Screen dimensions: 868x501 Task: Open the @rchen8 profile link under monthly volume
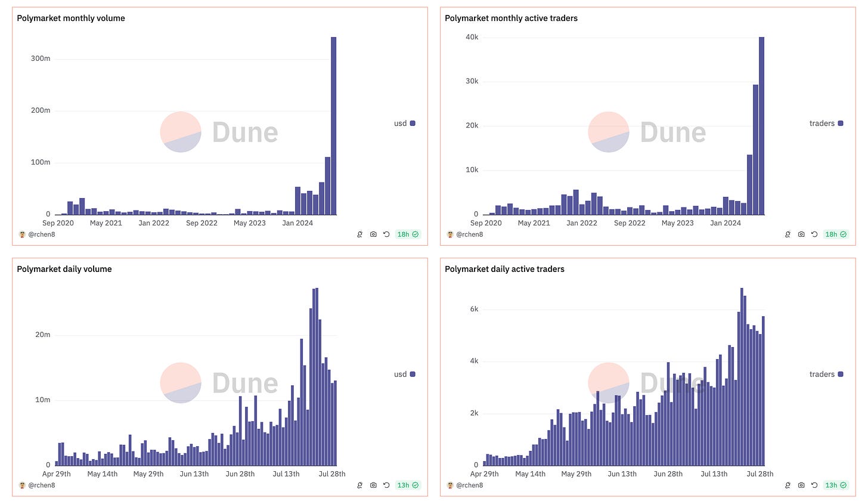tap(42, 234)
